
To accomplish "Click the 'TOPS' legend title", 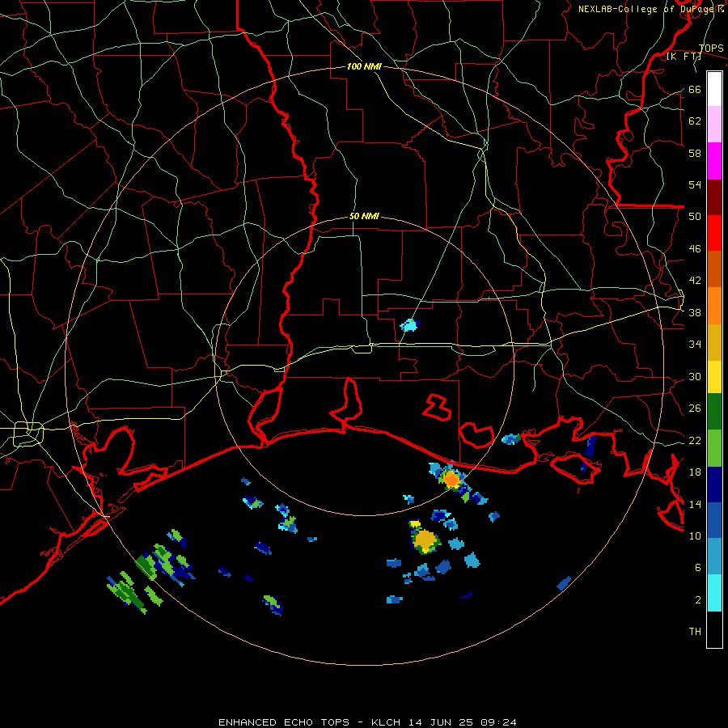I will tap(711, 48).
